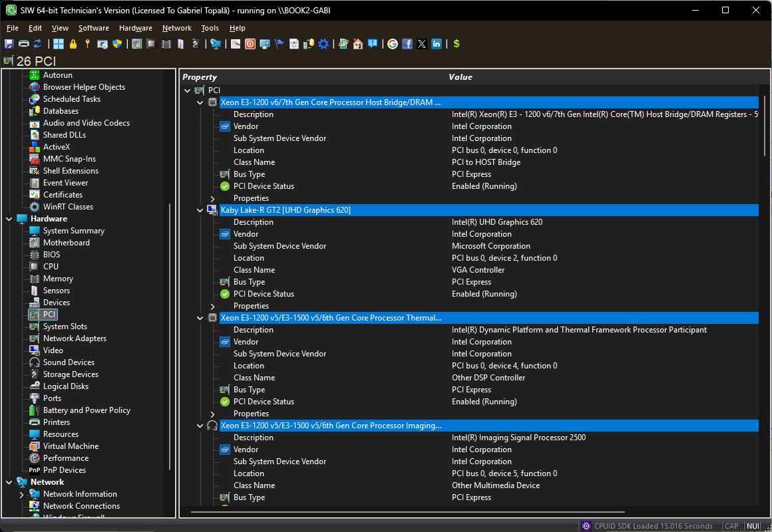Screen dimensions: 772x532
Task: Collapse the Hardware tree section
Action: point(9,219)
